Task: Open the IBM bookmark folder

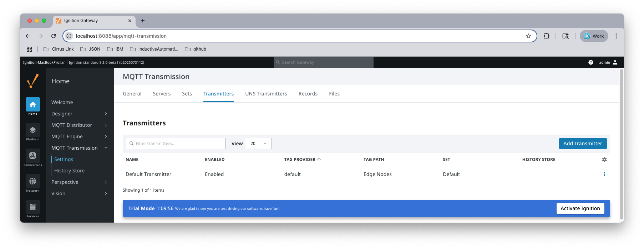Action: point(115,49)
